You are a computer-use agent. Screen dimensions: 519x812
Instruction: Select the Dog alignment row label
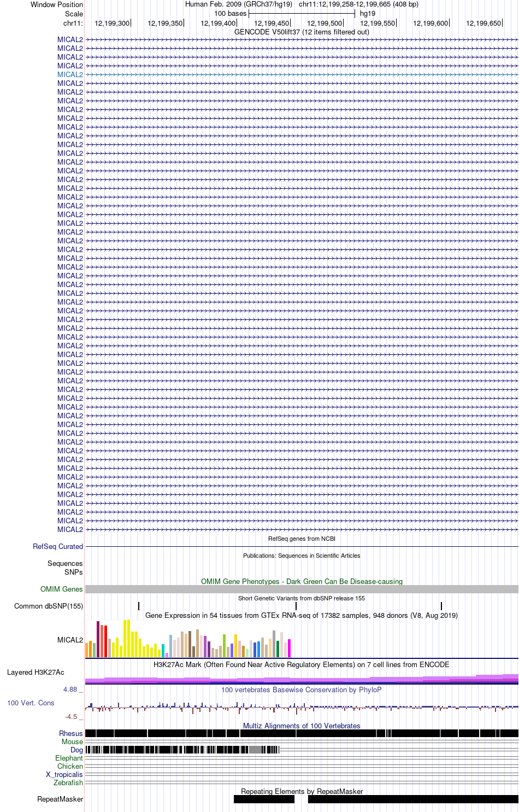(76, 750)
